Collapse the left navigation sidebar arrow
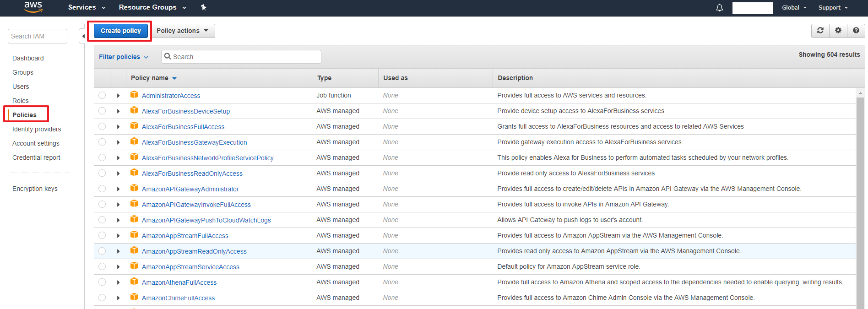Image resolution: width=868 pixels, height=309 pixels. 83,36
